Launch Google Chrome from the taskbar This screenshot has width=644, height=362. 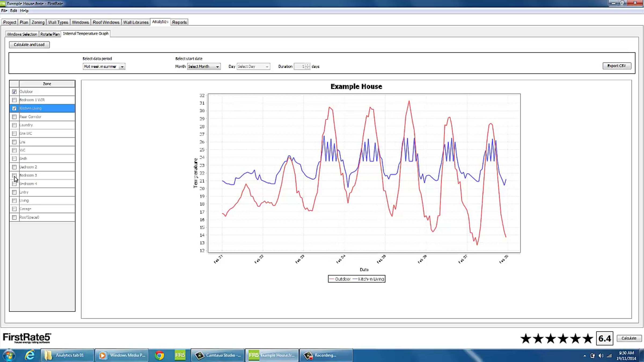click(159, 355)
